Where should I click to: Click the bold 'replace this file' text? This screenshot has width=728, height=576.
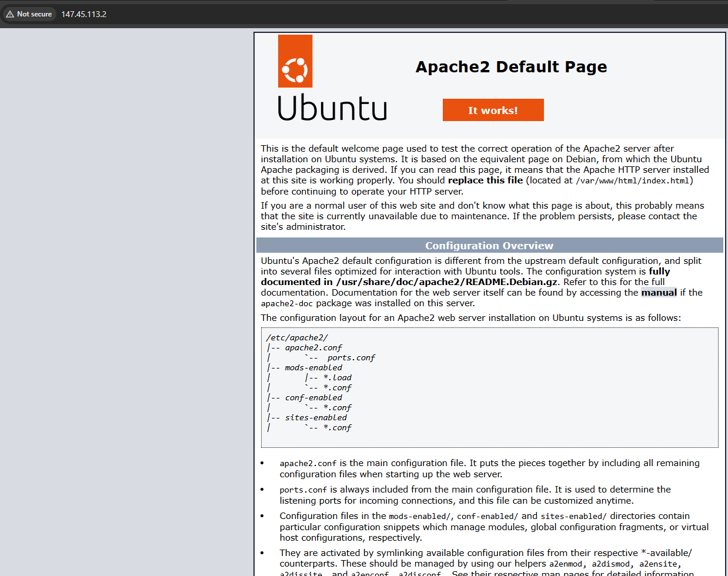click(x=485, y=180)
